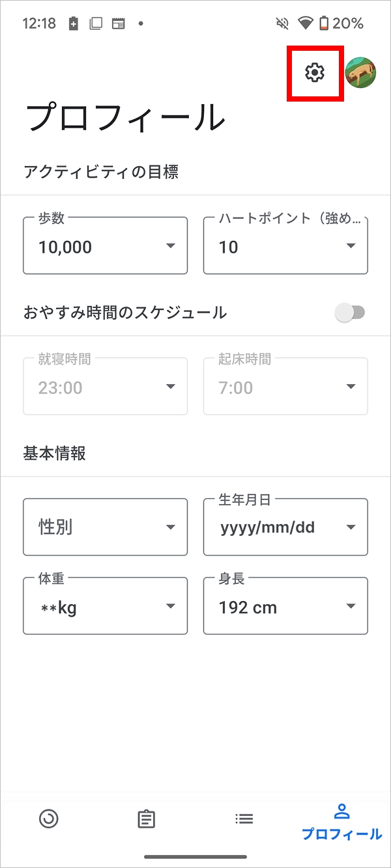Viewport: 391px width, 868px height.
Task: Tap the battery icon in status bar
Action: pyautogui.click(x=324, y=24)
